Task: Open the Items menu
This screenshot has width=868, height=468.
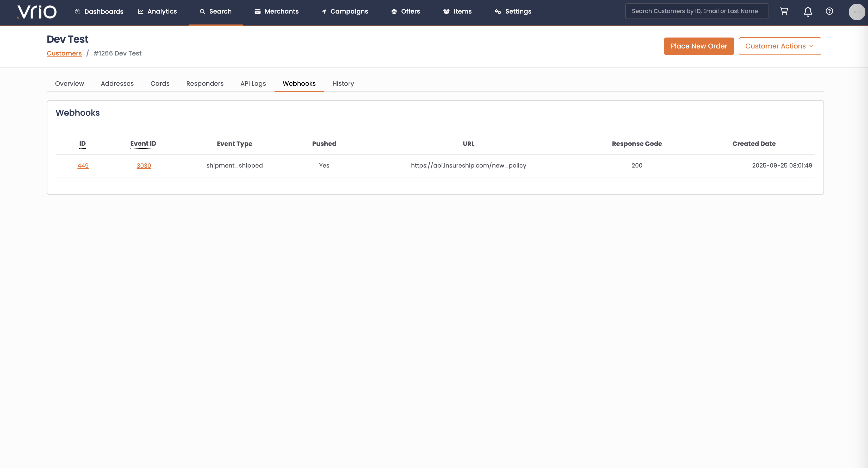Action: [457, 11]
